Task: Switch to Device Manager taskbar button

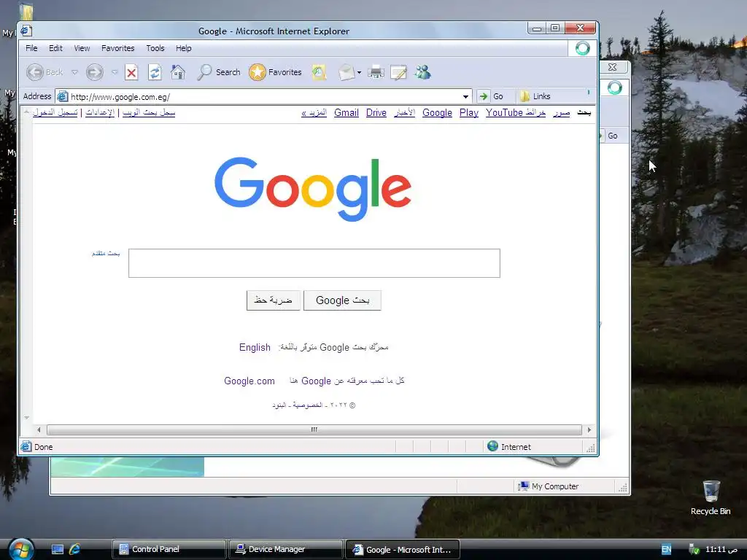Action: tap(286, 550)
